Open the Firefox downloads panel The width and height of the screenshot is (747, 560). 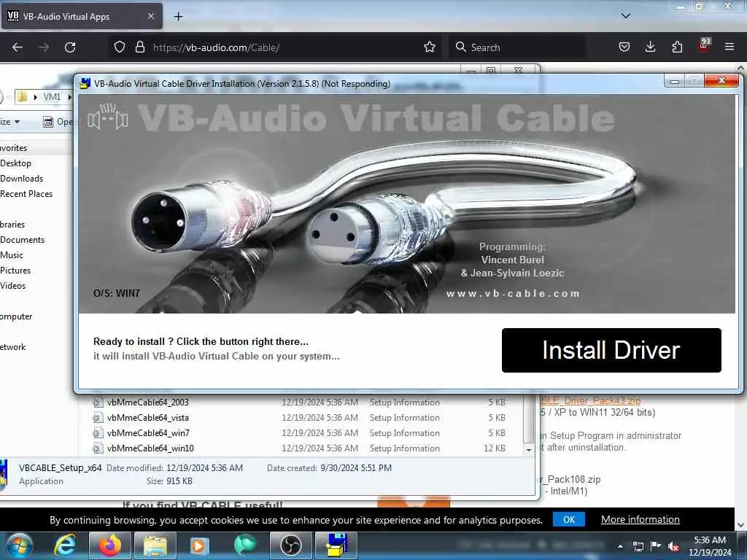(x=650, y=47)
